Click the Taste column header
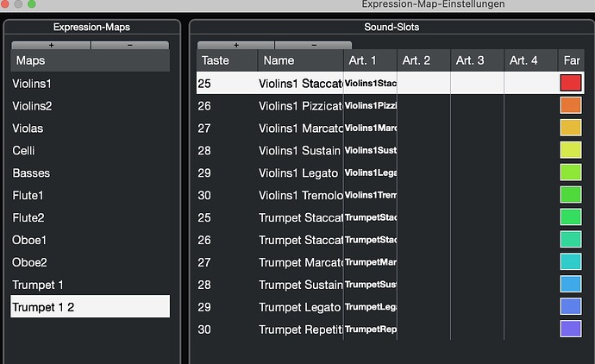Screen dimensions: 595x364 pos(216,60)
